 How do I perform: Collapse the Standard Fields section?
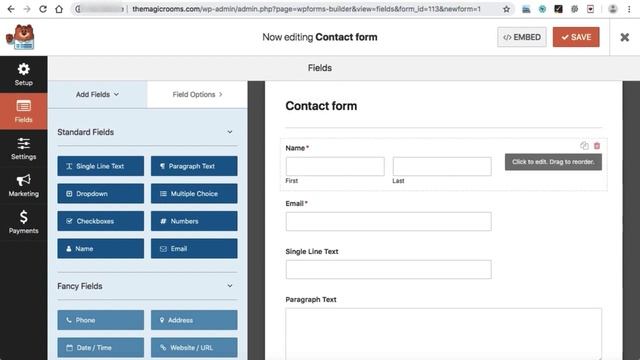(x=230, y=132)
